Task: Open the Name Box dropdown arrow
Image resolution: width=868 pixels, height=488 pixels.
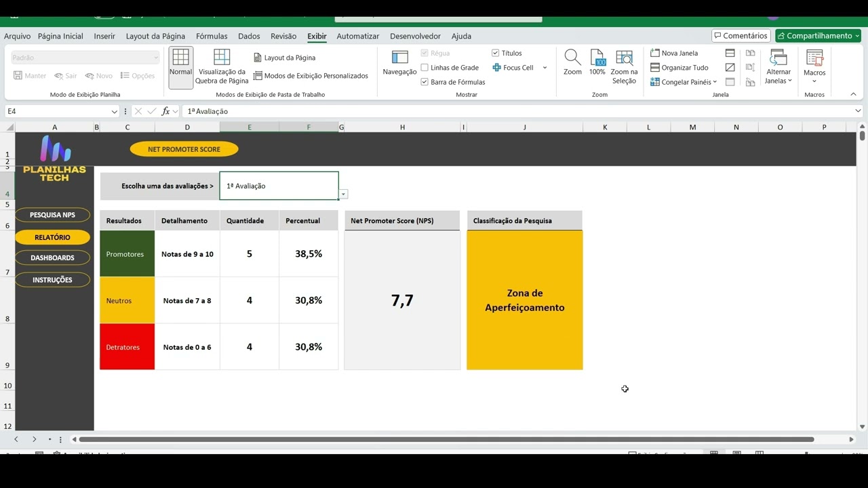Action: [x=114, y=111]
